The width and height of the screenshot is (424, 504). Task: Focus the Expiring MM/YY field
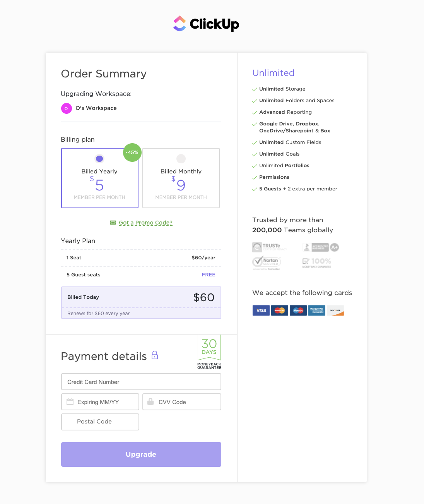[100, 402]
